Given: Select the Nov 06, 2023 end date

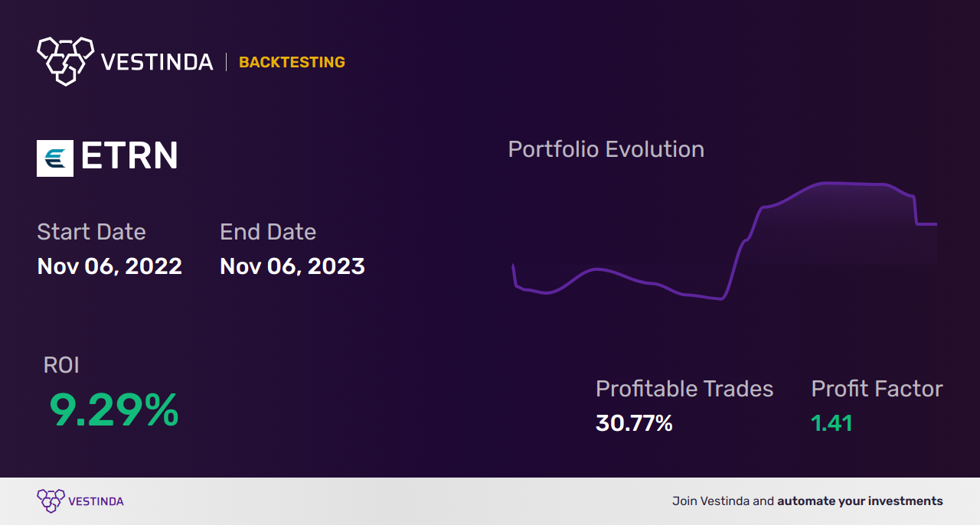Looking at the screenshot, I should 292,266.
